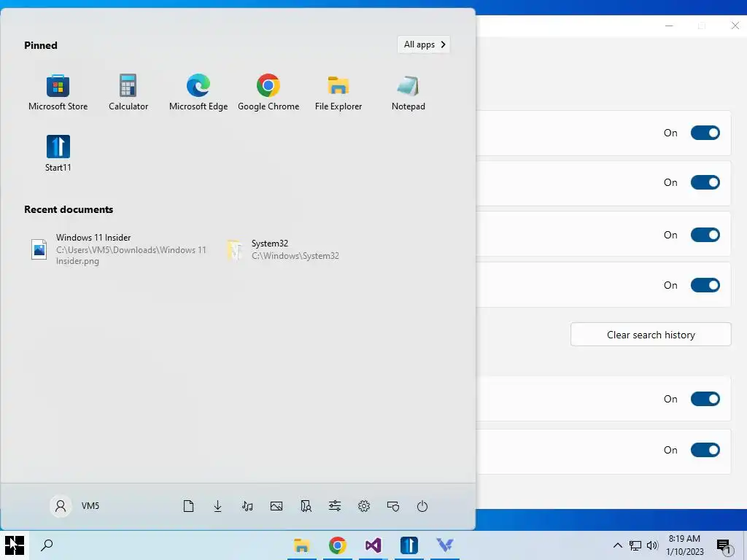Image resolution: width=747 pixels, height=560 pixels.
Task: Open Documents folder icon in Start menu footer
Action: coord(188,506)
